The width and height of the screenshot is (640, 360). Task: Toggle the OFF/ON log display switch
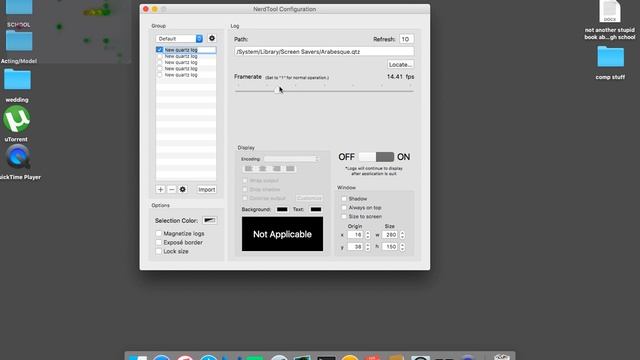click(x=376, y=157)
